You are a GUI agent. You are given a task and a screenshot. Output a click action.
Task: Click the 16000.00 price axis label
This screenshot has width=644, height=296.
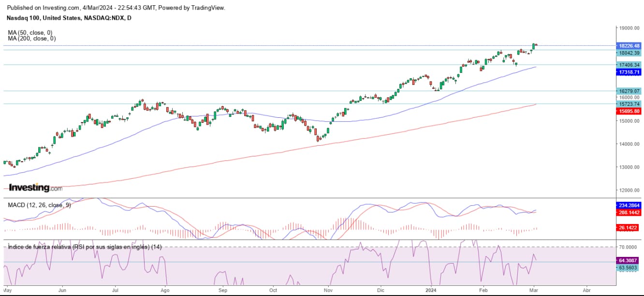[x=629, y=98]
